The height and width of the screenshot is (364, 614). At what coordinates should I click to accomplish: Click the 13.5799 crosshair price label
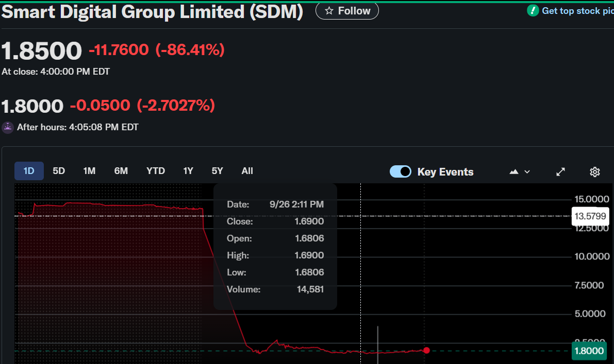[x=590, y=216]
